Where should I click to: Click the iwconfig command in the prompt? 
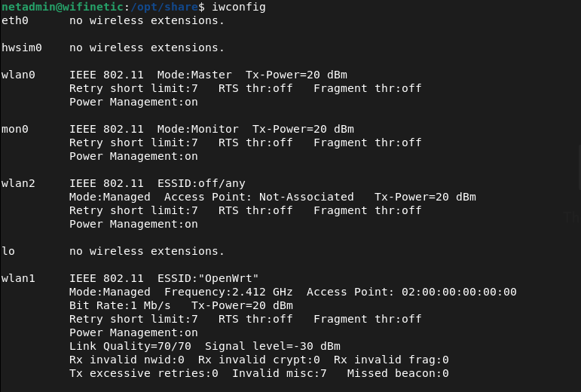pyautogui.click(x=239, y=7)
